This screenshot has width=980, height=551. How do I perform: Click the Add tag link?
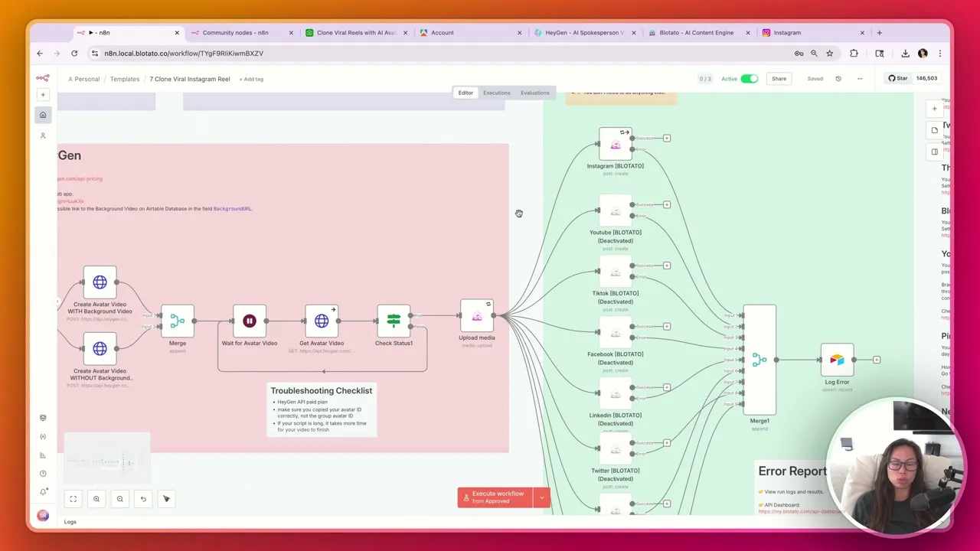pyautogui.click(x=251, y=79)
